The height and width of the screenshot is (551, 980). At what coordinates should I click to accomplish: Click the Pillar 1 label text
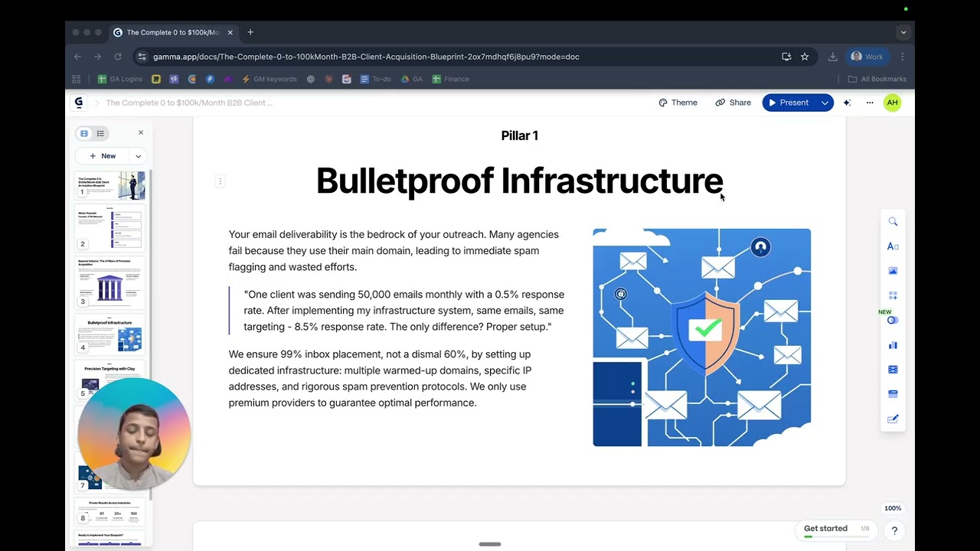519,135
